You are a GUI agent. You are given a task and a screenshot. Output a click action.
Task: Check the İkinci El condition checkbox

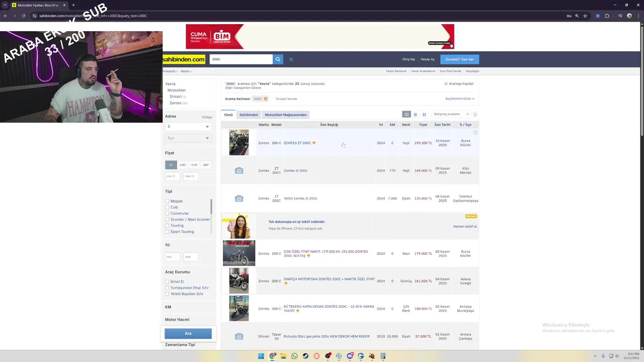coord(167,282)
